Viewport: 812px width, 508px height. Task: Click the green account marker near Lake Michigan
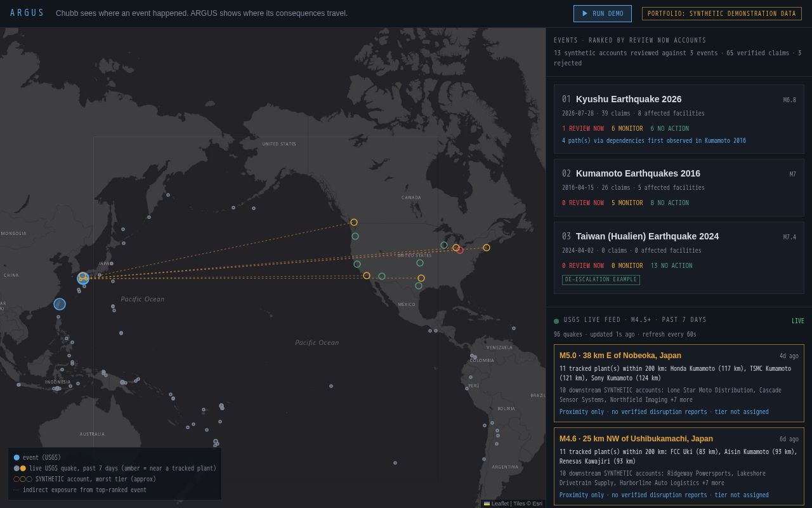coord(444,245)
